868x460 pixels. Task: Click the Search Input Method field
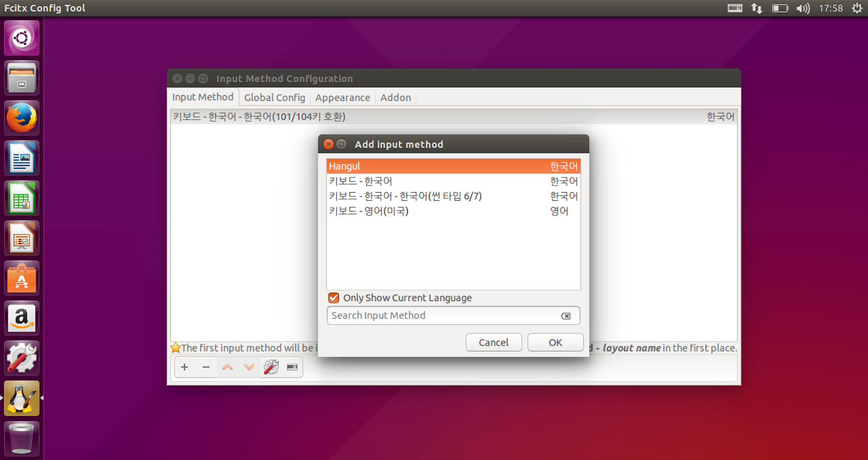pos(454,316)
